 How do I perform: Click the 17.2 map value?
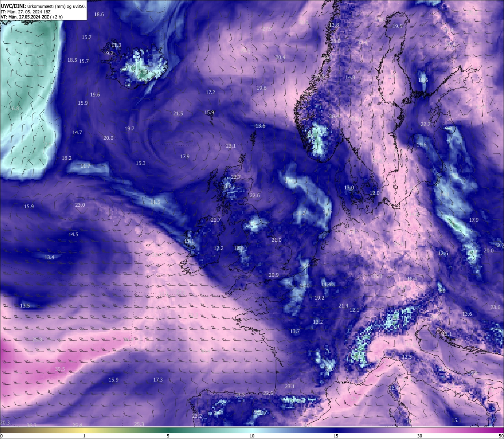pyautogui.click(x=210, y=93)
